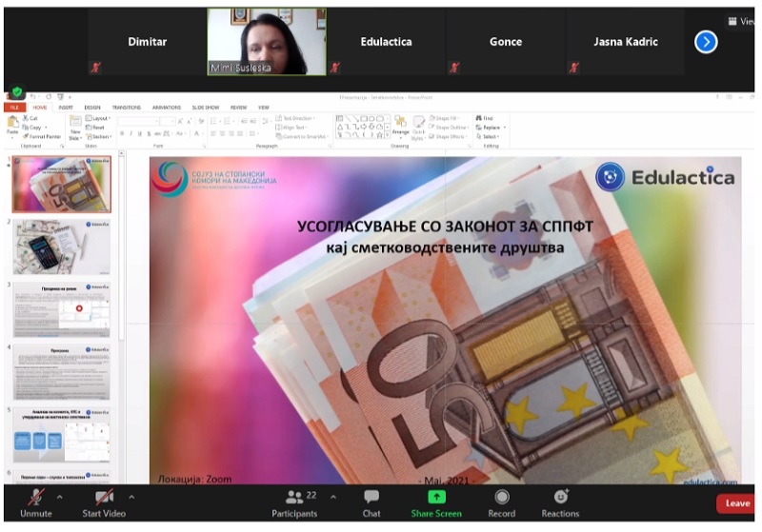
Task: Click the red Leave button
Action: pos(735,503)
